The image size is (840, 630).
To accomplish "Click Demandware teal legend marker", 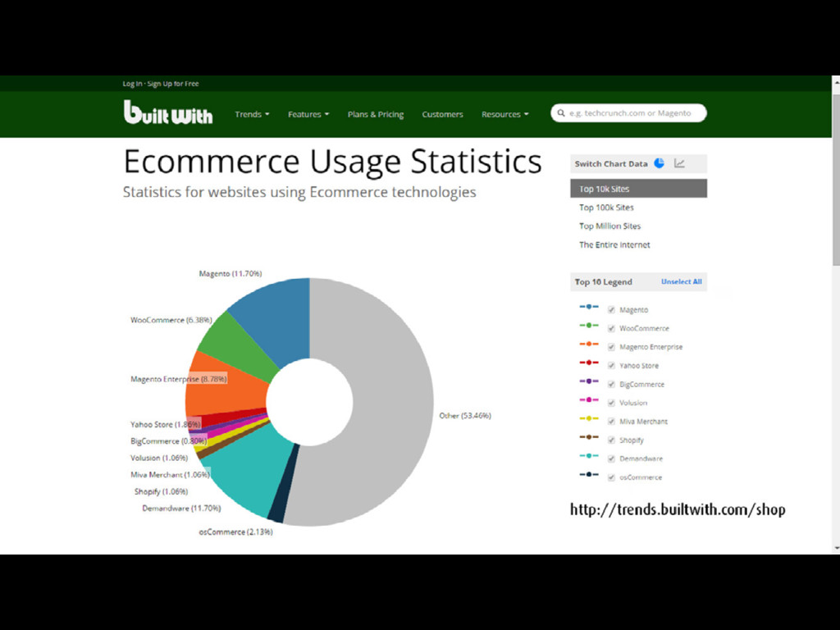I will coord(589,456).
